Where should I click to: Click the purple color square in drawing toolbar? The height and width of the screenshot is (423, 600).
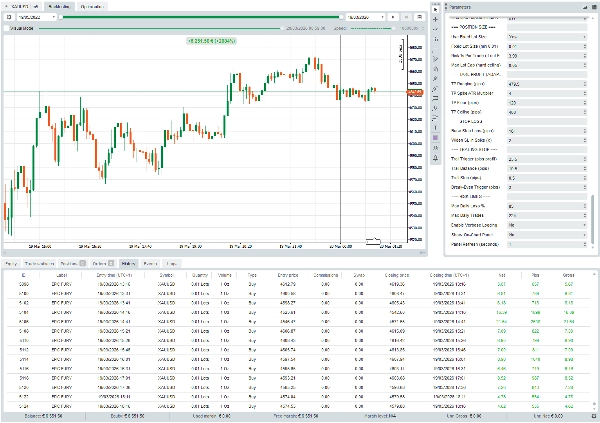[x=435, y=137]
